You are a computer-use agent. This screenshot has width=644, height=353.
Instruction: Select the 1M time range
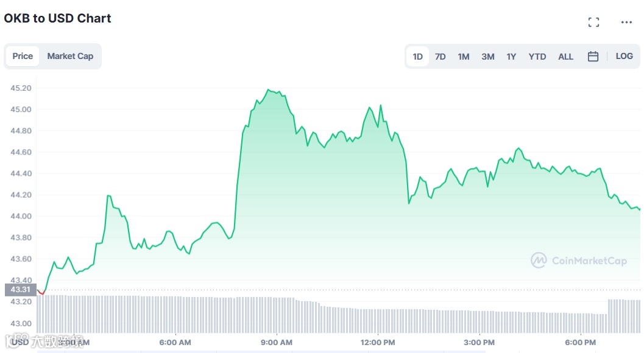click(x=464, y=57)
